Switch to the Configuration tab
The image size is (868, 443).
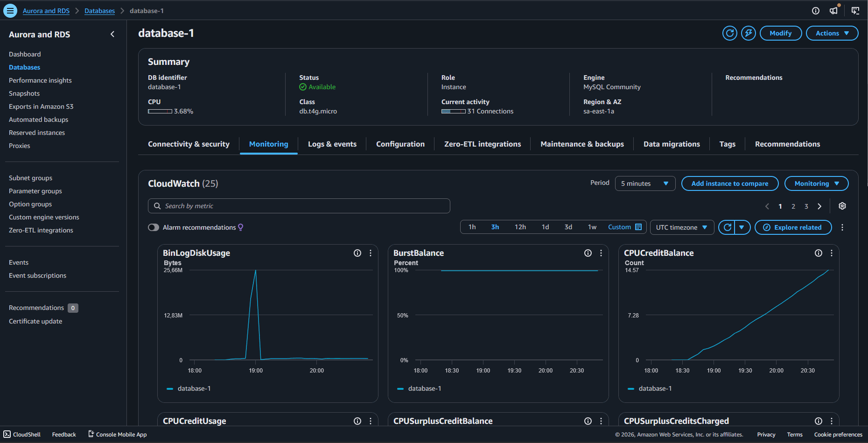click(x=400, y=144)
